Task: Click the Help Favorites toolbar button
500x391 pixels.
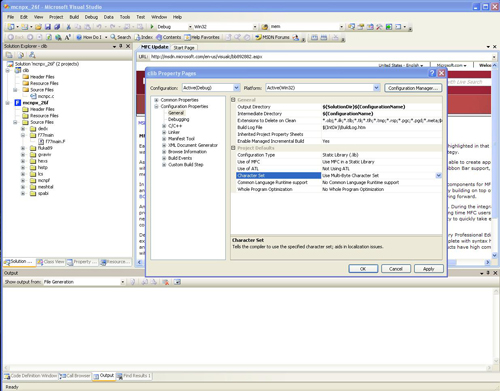Action: (x=202, y=37)
